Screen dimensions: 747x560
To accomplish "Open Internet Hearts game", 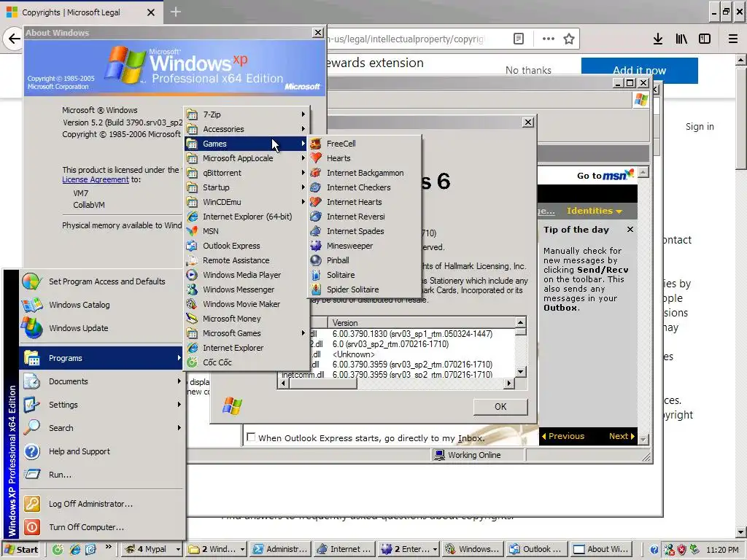I will coord(365,202).
